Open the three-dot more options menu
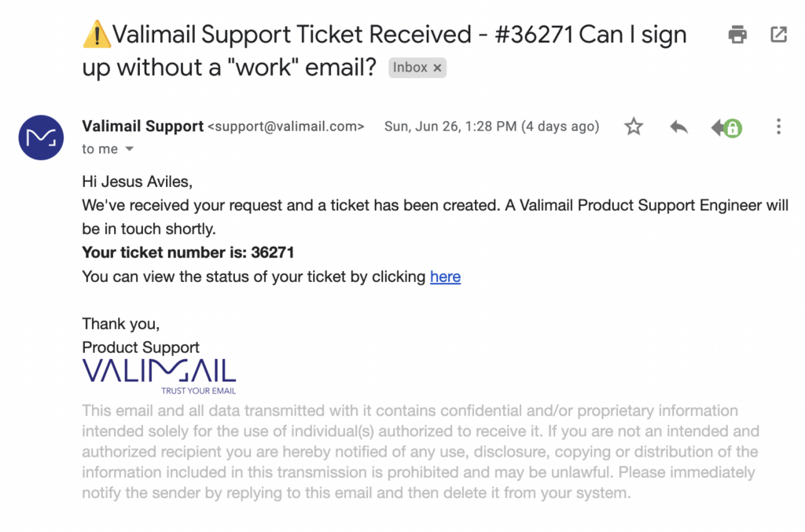This screenshot has width=805, height=532. [777, 127]
